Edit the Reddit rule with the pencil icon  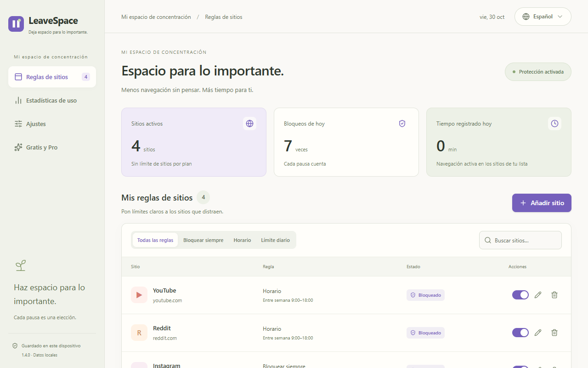click(x=538, y=333)
